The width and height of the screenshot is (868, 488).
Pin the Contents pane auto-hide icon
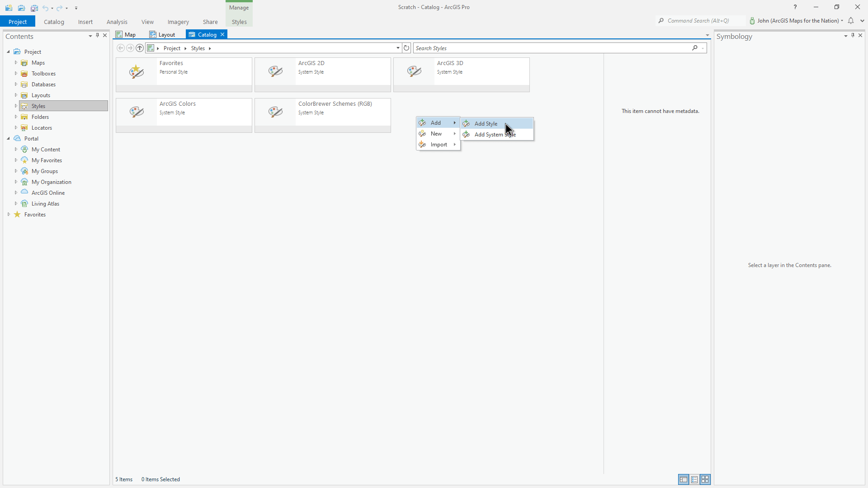point(97,35)
